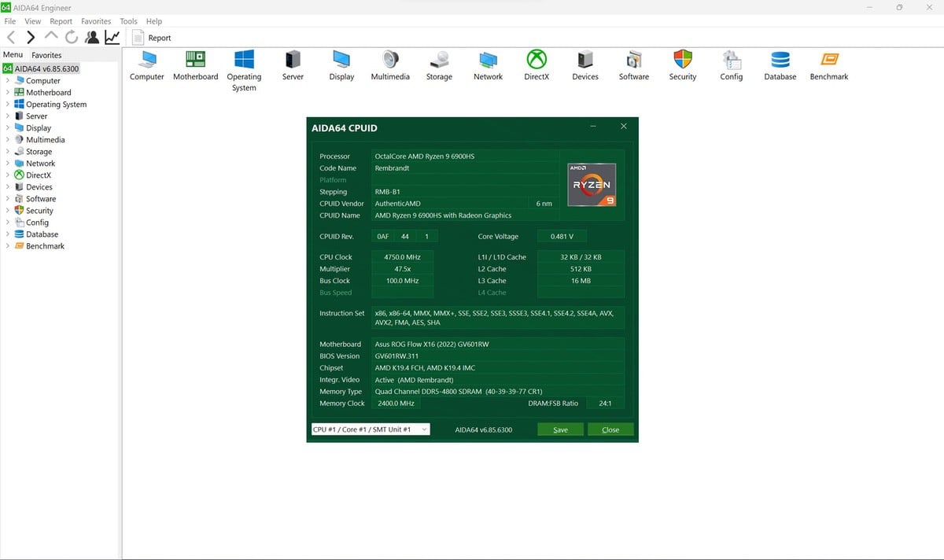Go forward with the right arrow toolbar icon

click(31, 37)
